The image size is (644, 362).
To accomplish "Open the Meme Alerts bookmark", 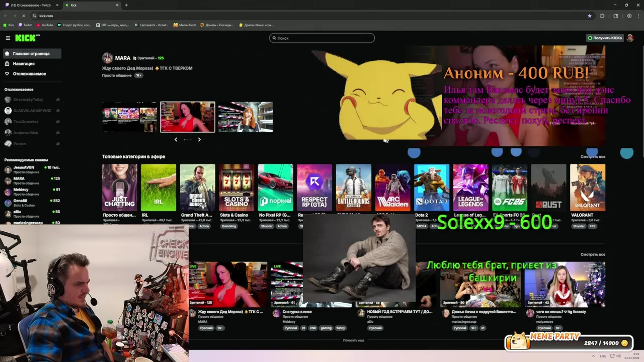I will click(185, 25).
